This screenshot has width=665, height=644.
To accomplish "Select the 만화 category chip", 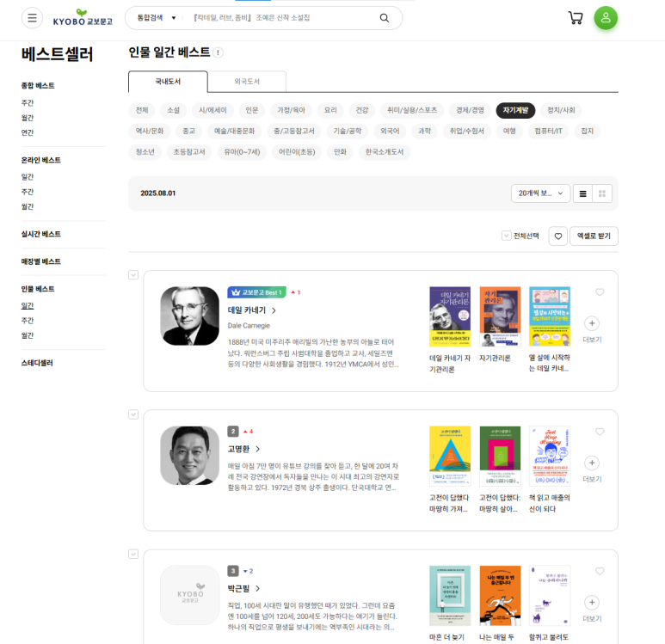I will pos(340,152).
